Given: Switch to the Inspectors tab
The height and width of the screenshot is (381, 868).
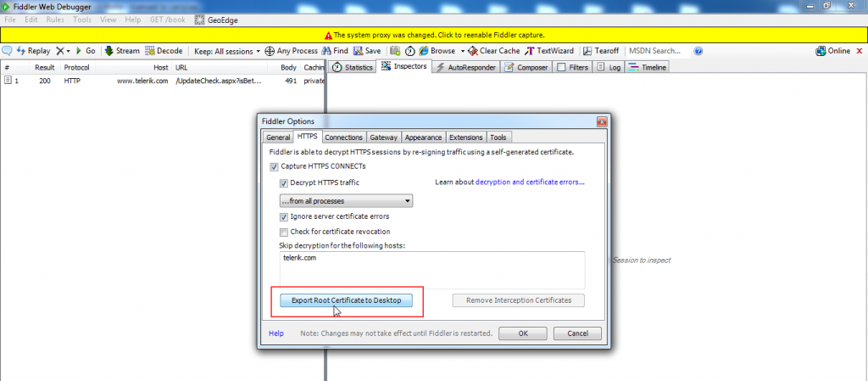Looking at the screenshot, I should pos(403,66).
